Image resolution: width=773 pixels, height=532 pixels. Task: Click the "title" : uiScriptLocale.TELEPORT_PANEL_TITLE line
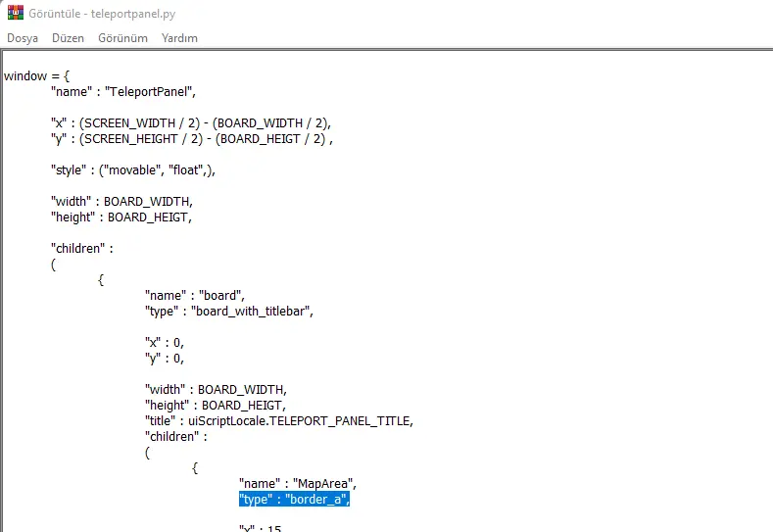279,421
